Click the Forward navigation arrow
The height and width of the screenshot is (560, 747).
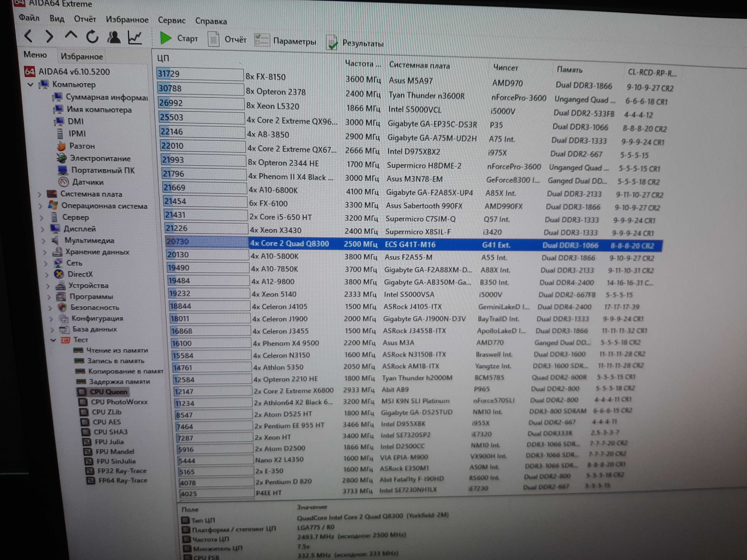tap(50, 36)
